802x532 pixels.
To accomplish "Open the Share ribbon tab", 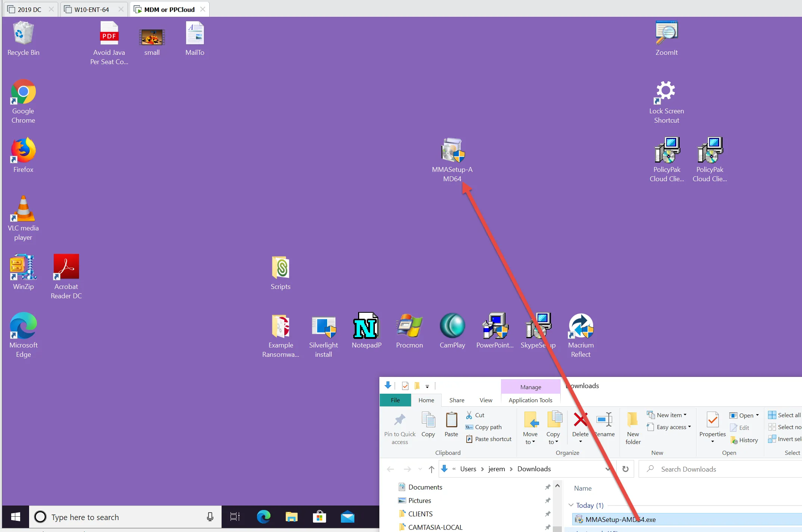I will pyautogui.click(x=457, y=400).
